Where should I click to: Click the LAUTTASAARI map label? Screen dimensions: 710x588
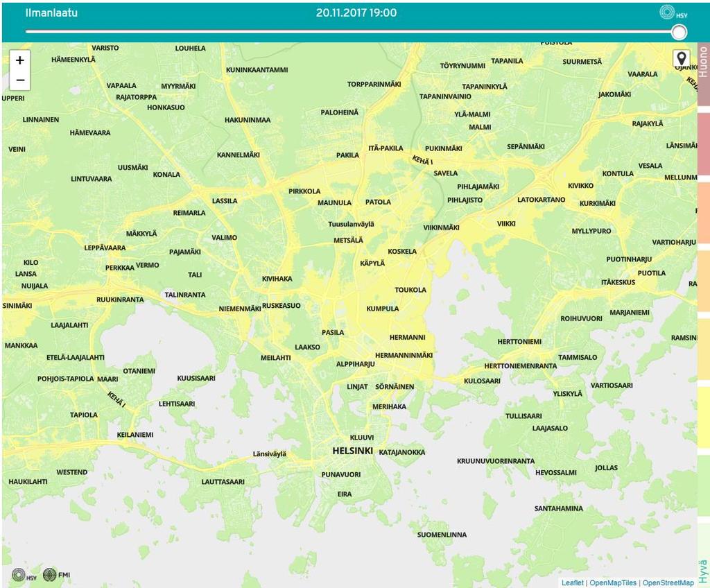223,482
